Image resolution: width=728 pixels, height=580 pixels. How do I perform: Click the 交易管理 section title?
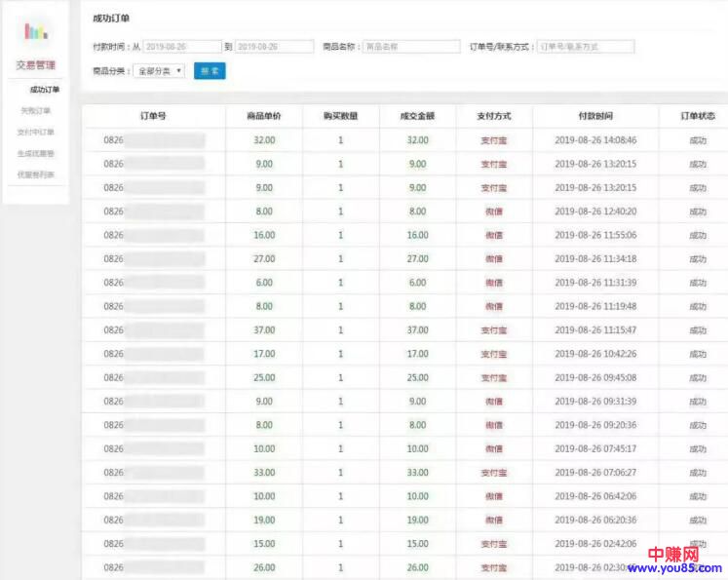pyautogui.click(x=36, y=65)
